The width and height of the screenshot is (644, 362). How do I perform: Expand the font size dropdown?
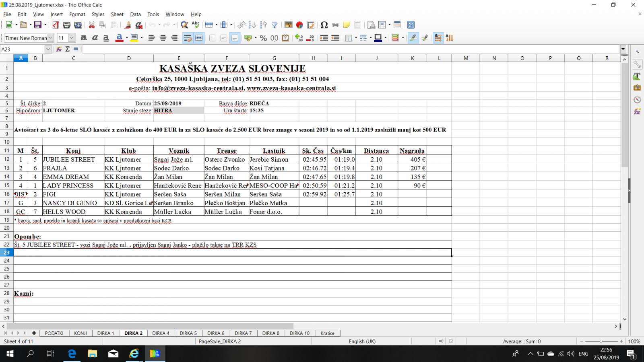72,38
